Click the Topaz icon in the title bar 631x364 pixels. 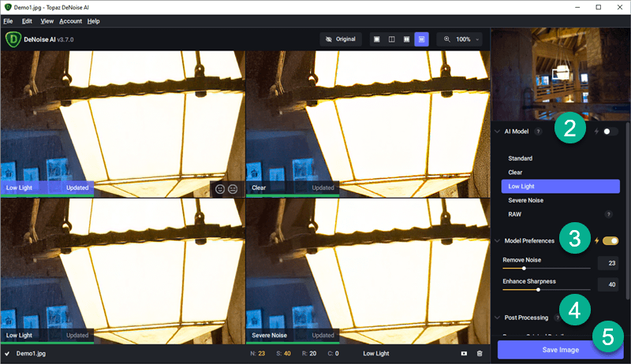coord(8,7)
